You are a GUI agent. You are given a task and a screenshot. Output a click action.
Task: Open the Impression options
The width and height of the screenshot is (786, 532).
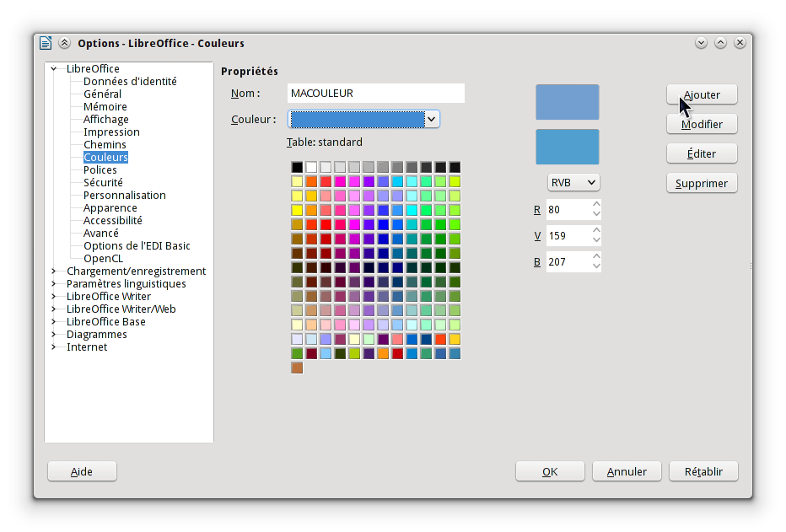coord(111,132)
